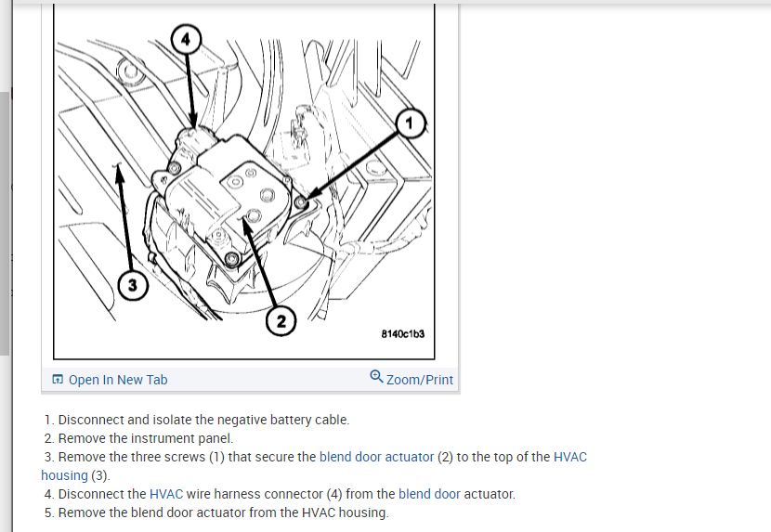Select text 'Remove the blend door actuator from the HVAC housing.'
Viewport: 771px width, 532px height.
[x=223, y=513]
